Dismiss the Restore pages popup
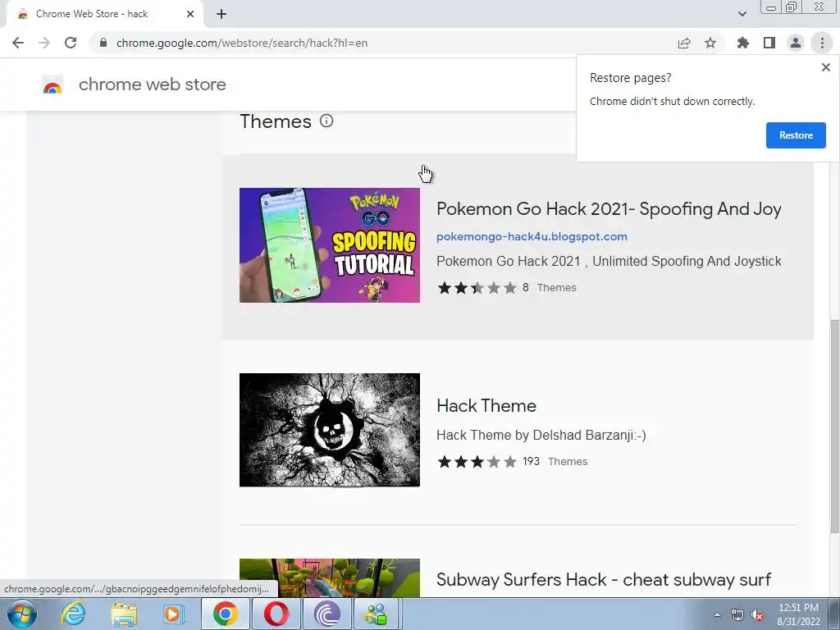The image size is (840, 630). tap(825, 67)
